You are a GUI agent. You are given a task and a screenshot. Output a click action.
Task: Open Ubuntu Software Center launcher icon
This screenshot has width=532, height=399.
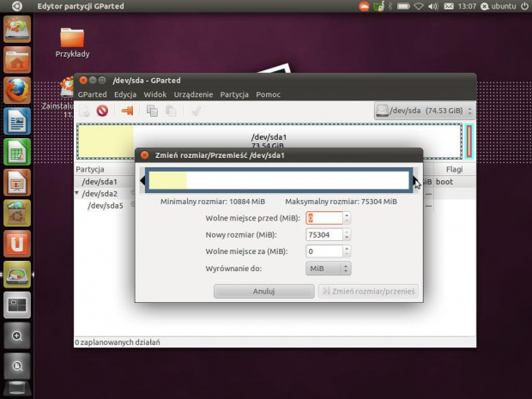[x=17, y=213]
